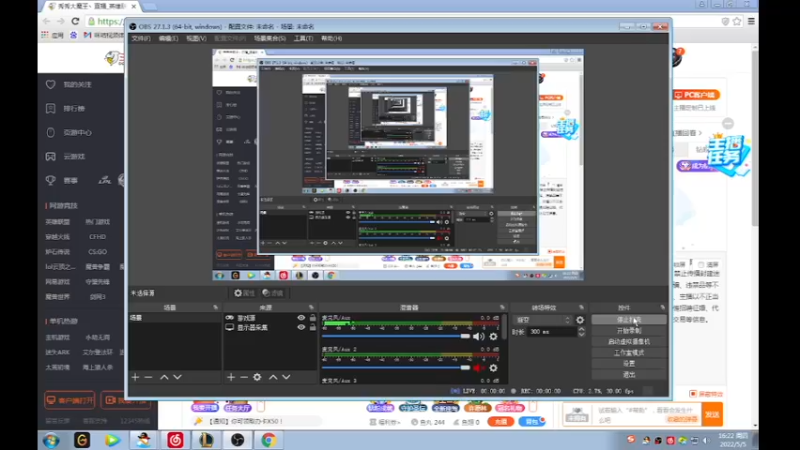This screenshot has height=450, width=800.
Task: Open the 编辑(E) menu in OBS
Action: pyautogui.click(x=168, y=38)
